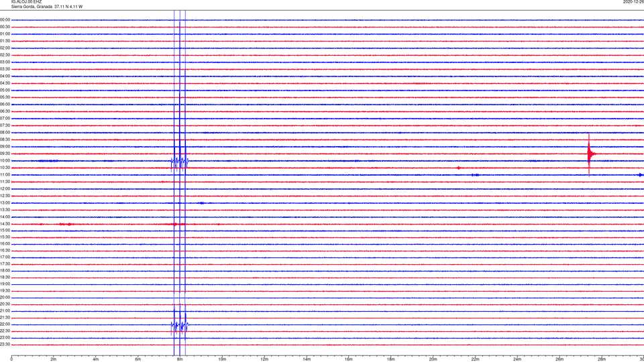Select the 09:30 trace time label
Screen dimensions: 644x362
[5, 154]
